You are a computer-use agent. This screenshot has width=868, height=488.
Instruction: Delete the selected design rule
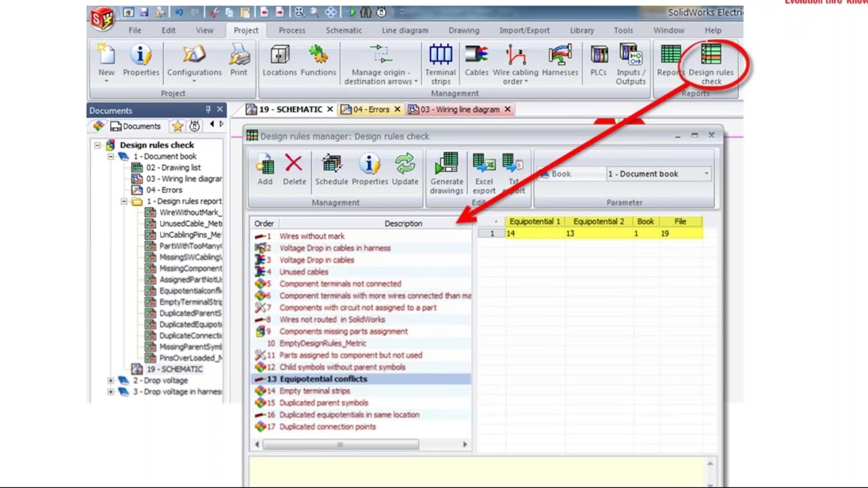tap(294, 169)
